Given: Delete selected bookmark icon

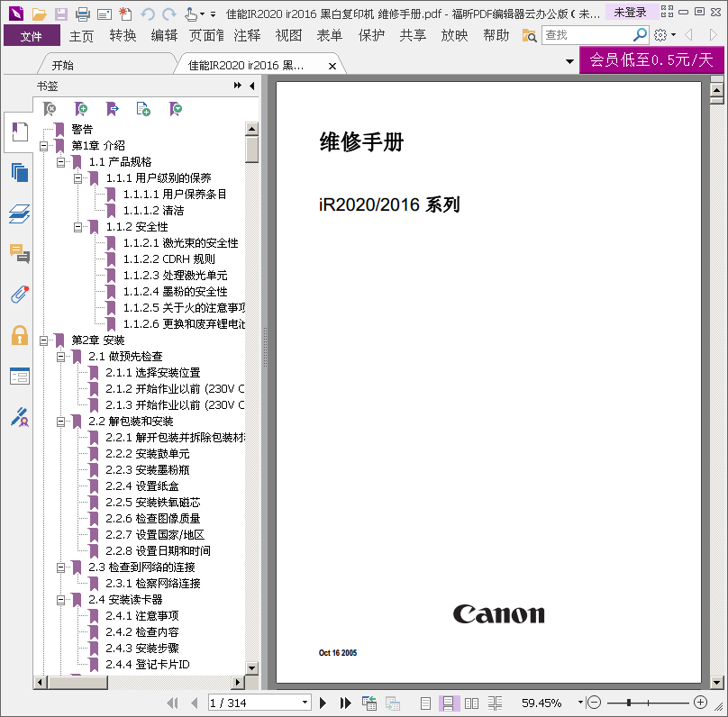Looking at the screenshot, I should (x=50, y=109).
